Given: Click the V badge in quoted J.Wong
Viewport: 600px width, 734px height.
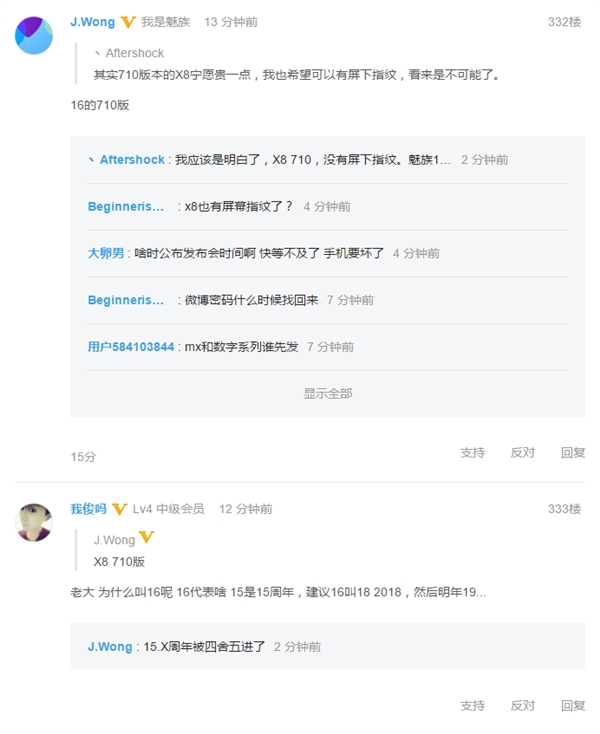Looking at the screenshot, I should (x=147, y=539).
